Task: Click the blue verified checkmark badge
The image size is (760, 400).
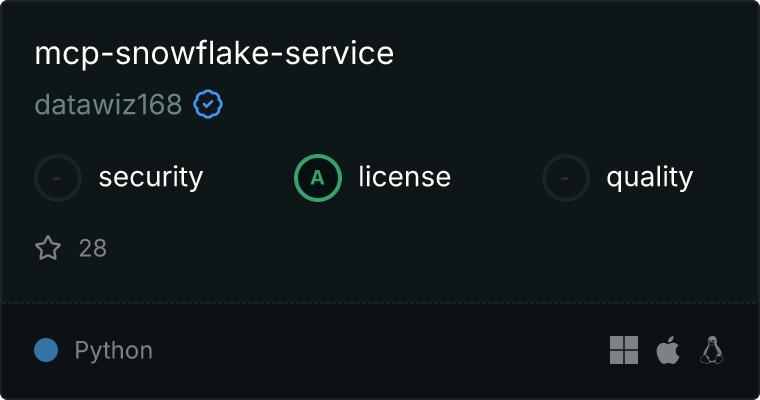Action: 208,104
